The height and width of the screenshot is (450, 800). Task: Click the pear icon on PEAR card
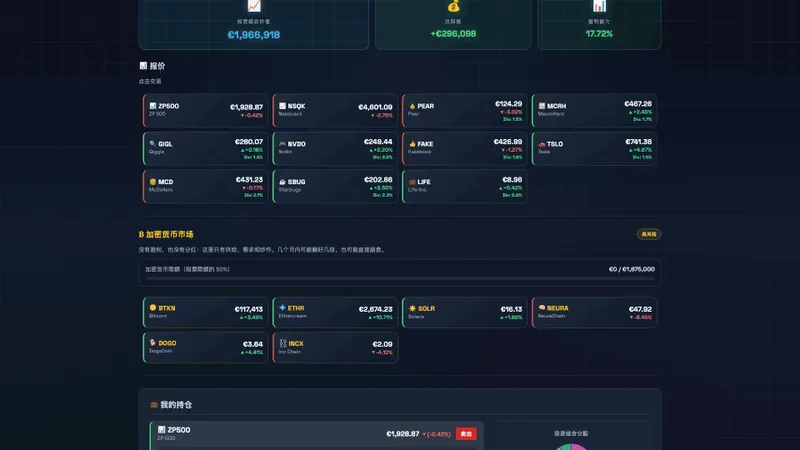pyautogui.click(x=412, y=106)
